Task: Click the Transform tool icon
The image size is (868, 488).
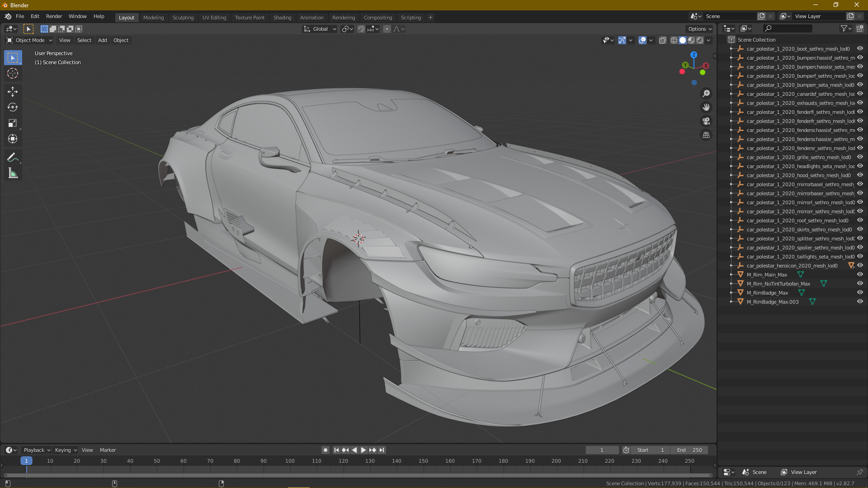Action: (x=13, y=139)
